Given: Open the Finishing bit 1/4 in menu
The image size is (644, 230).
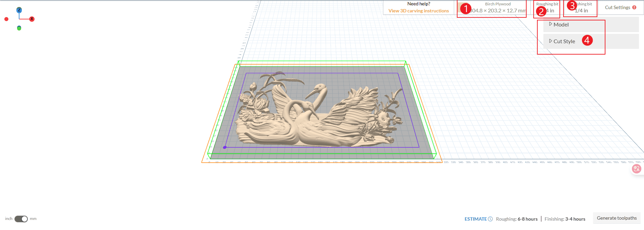Looking at the screenshot, I should [x=581, y=8].
